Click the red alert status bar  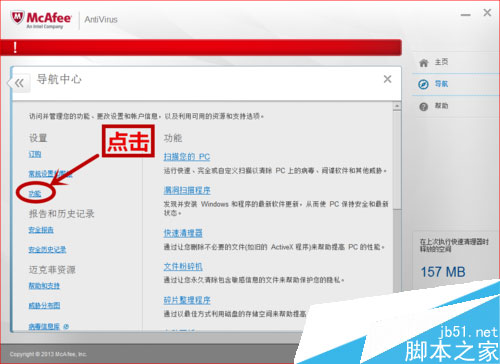pos(201,47)
